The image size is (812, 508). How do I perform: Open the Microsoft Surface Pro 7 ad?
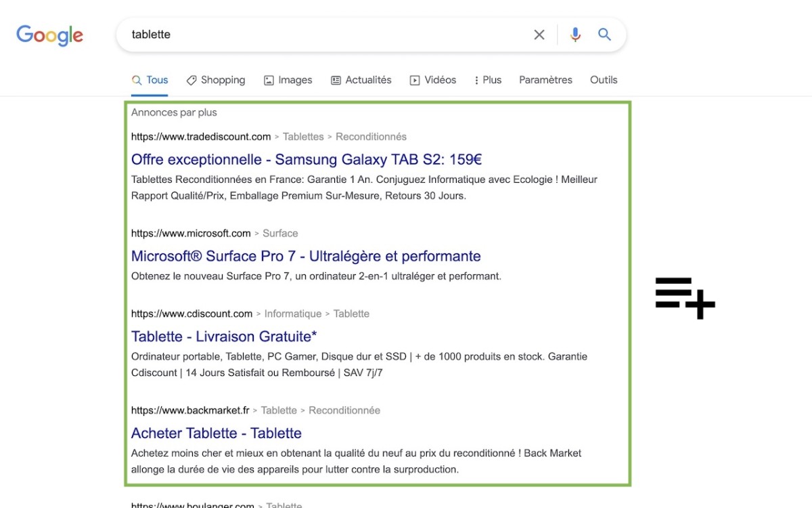[306, 257]
